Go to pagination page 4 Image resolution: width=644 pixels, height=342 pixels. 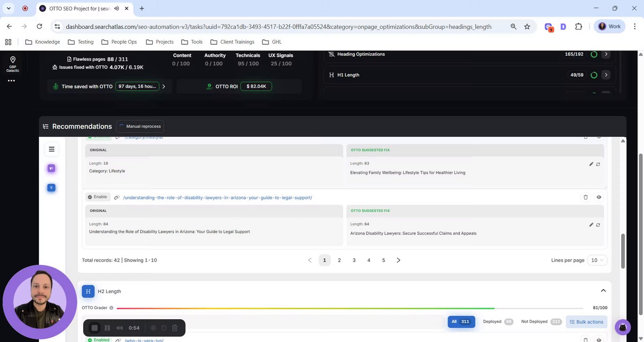point(369,260)
